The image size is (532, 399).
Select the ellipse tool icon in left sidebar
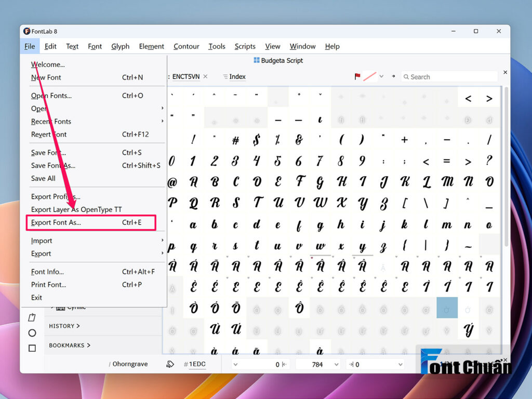(32, 333)
